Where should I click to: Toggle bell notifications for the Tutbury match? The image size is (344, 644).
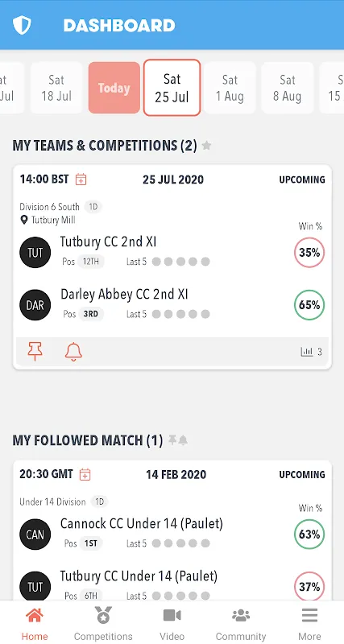click(73, 352)
